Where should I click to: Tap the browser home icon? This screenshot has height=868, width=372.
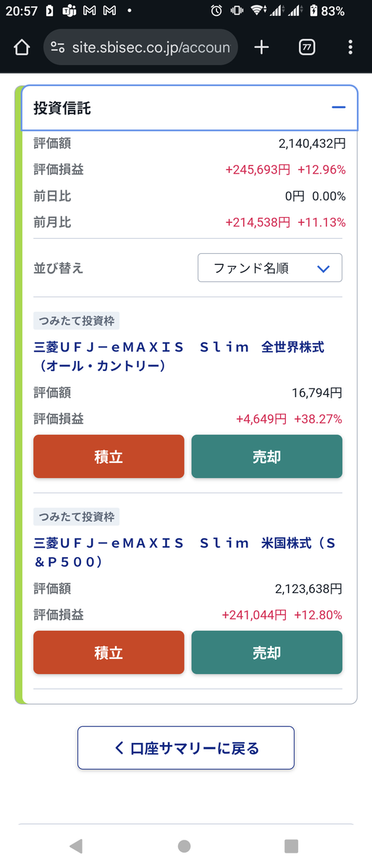pos(22,48)
